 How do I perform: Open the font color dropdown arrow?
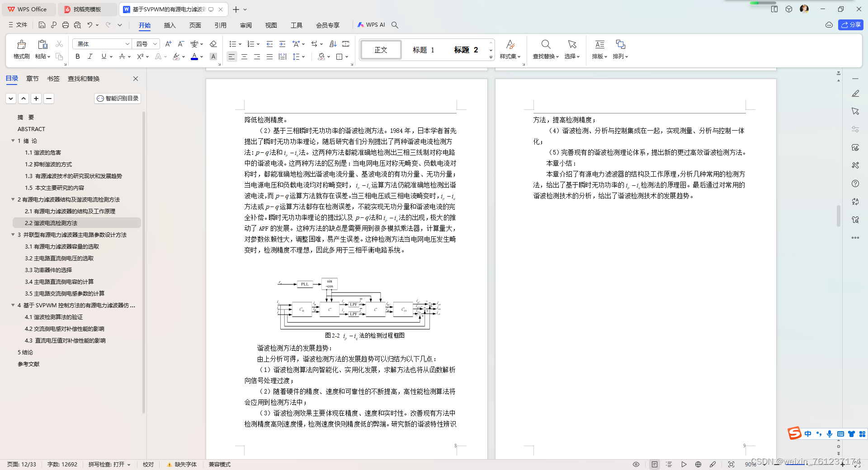click(202, 57)
